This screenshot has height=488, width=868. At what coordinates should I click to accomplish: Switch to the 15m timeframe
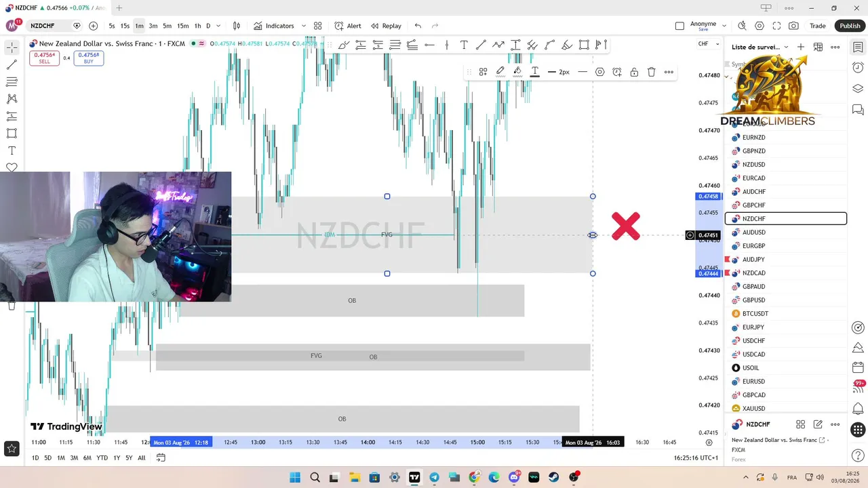click(182, 26)
